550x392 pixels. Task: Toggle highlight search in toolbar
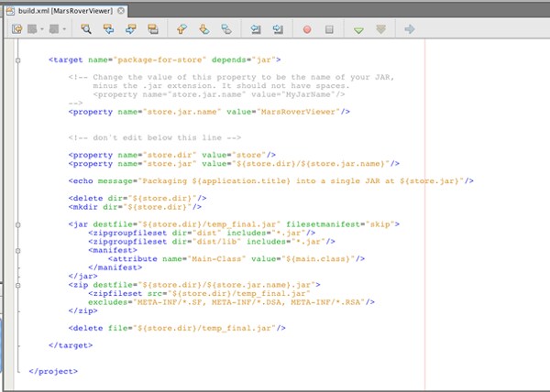tap(153, 29)
